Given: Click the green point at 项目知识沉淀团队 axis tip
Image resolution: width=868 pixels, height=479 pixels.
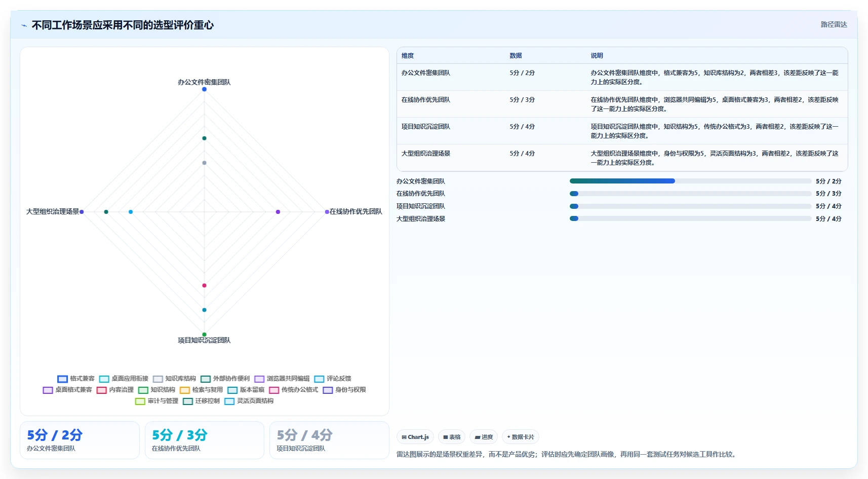Looking at the screenshot, I should coord(205,335).
